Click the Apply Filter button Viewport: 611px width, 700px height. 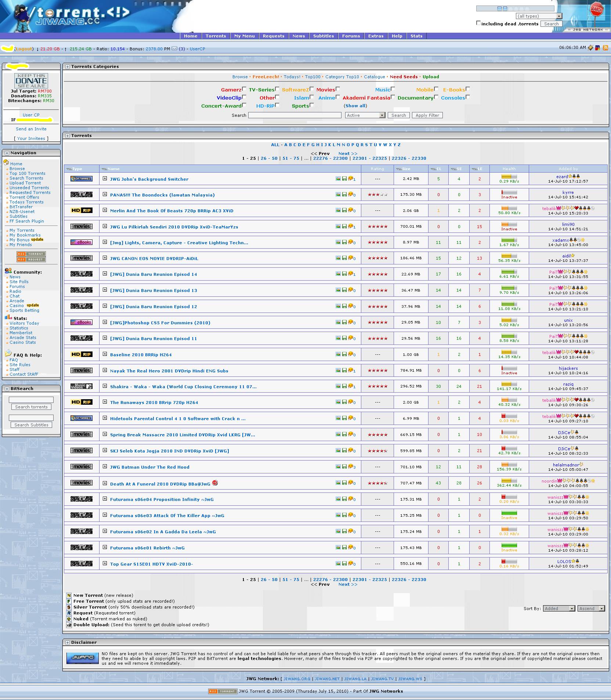point(427,115)
